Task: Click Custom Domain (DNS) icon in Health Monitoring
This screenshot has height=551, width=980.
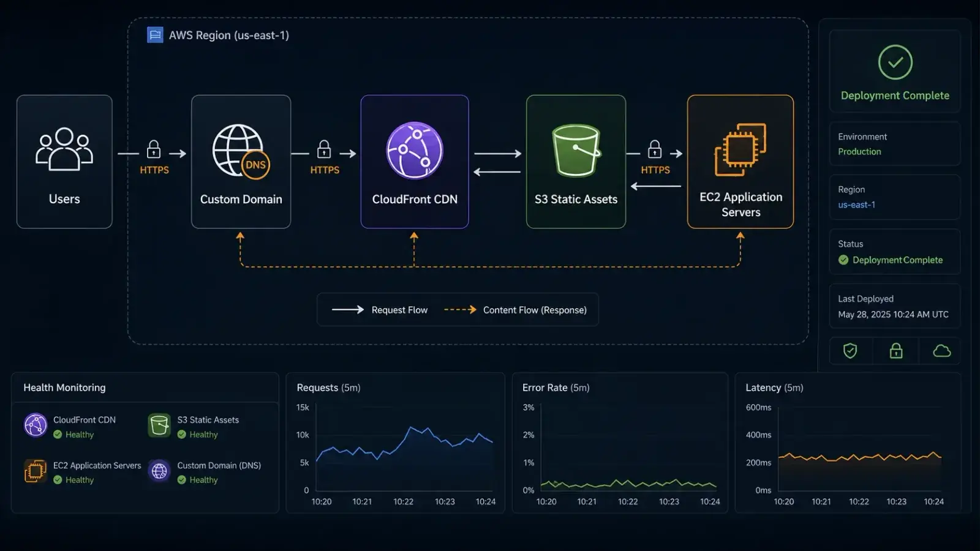Action: click(x=159, y=471)
